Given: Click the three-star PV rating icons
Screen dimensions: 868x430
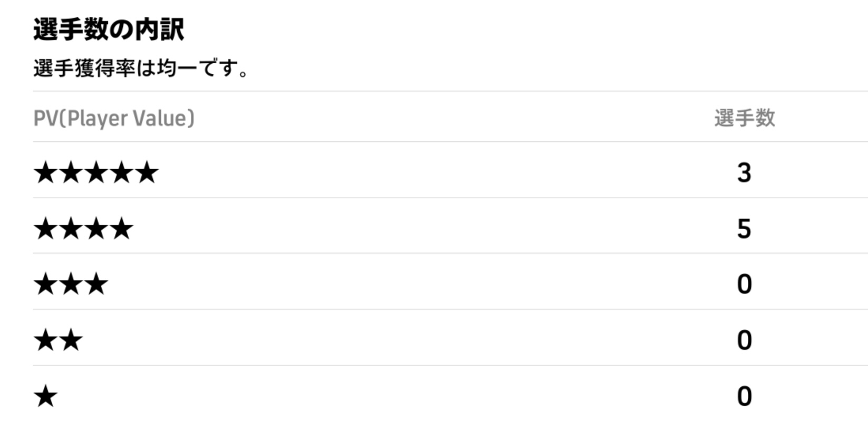Looking at the screenshot, I should coord(71,285).
